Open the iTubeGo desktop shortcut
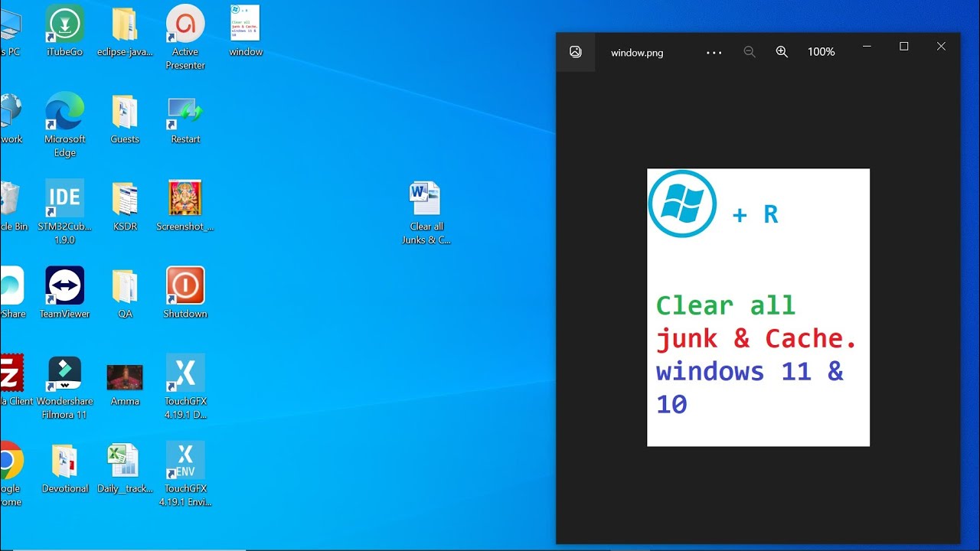The image size is (980, 551). (65, 31)
